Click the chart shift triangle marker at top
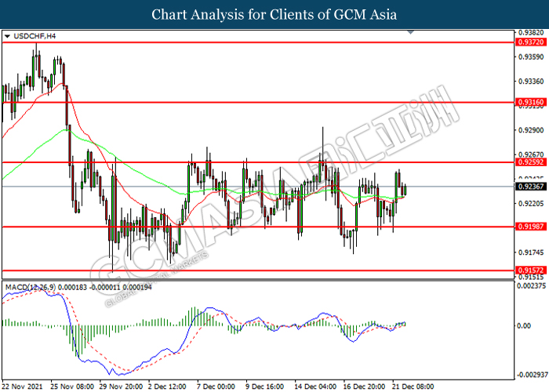Screen dimensions: 549x392 [411, 32]
